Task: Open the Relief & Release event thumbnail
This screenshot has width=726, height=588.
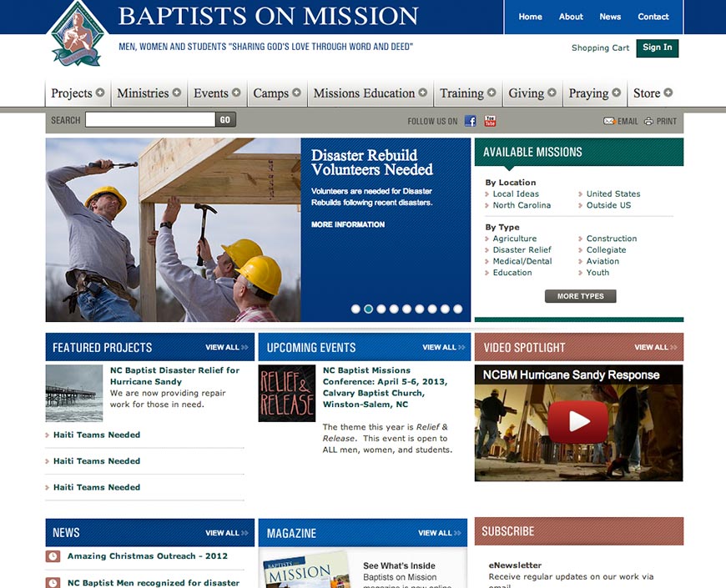Action: click(x=286, y=393)
